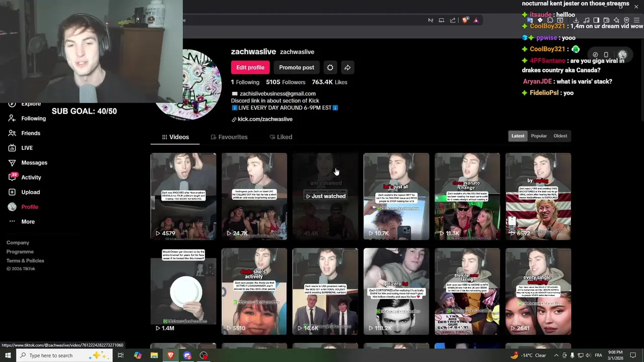Open Discord from taskbar
The height and width of the screenshot is (362, 644).
[x=187, y=355]
